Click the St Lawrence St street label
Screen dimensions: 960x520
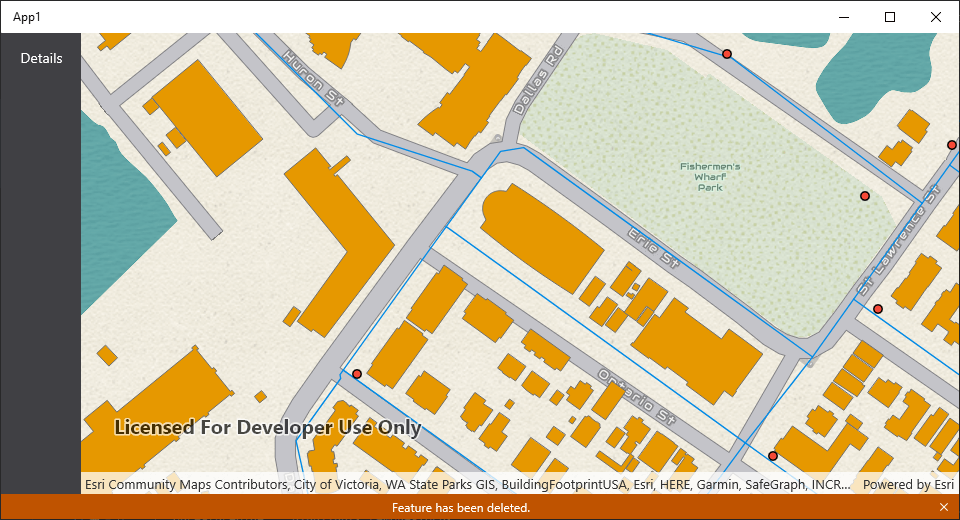click(901, 239)
